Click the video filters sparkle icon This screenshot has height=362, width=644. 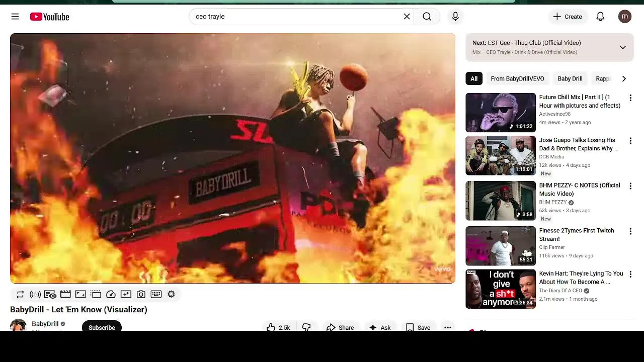pos(126,294)
